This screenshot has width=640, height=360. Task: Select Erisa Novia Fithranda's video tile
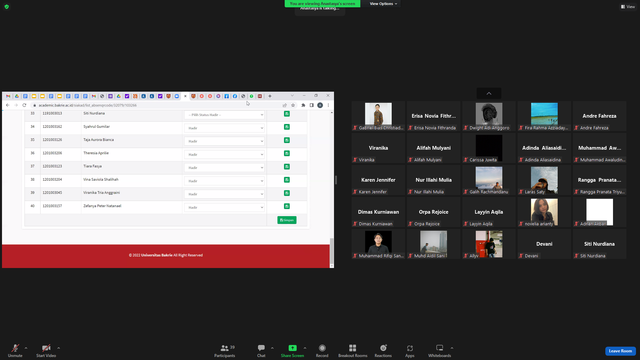click(433, 116)
